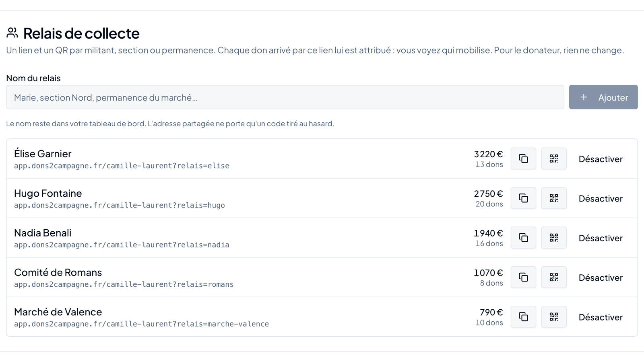
Task: Open the QR code for Hugo Fontaine
Action: tap(554, 198)
